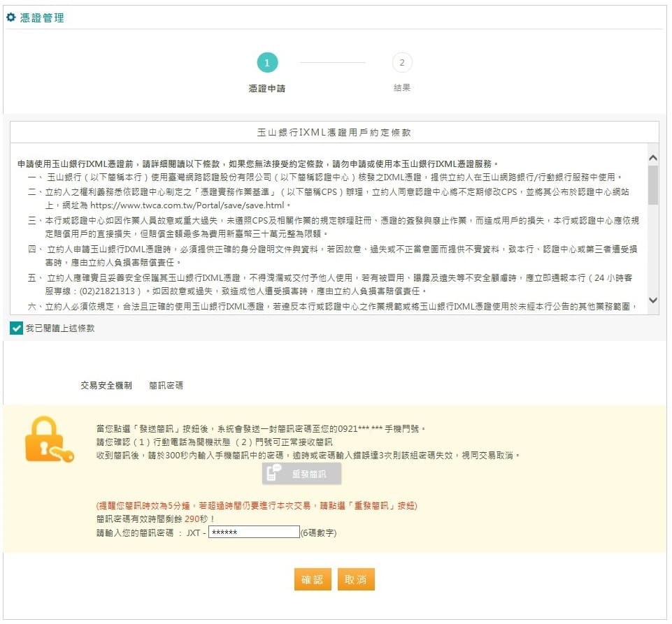The image size is (672, 624).
Task: Click the 玉山銀行IXML憑證用戶約定條款 title
Action: pos(334,132)
